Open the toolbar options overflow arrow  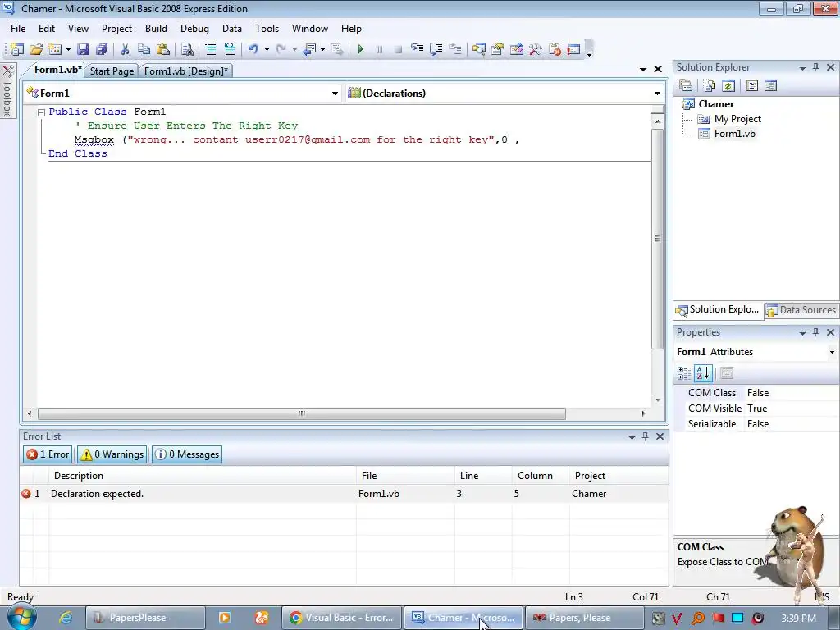(589, 50)
